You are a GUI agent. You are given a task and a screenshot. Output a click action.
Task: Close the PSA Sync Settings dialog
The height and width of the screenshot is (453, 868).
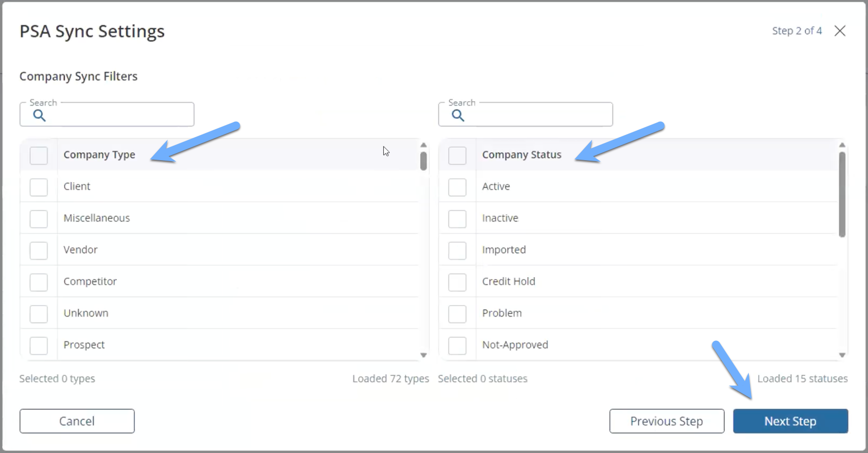tap(840, 30)
